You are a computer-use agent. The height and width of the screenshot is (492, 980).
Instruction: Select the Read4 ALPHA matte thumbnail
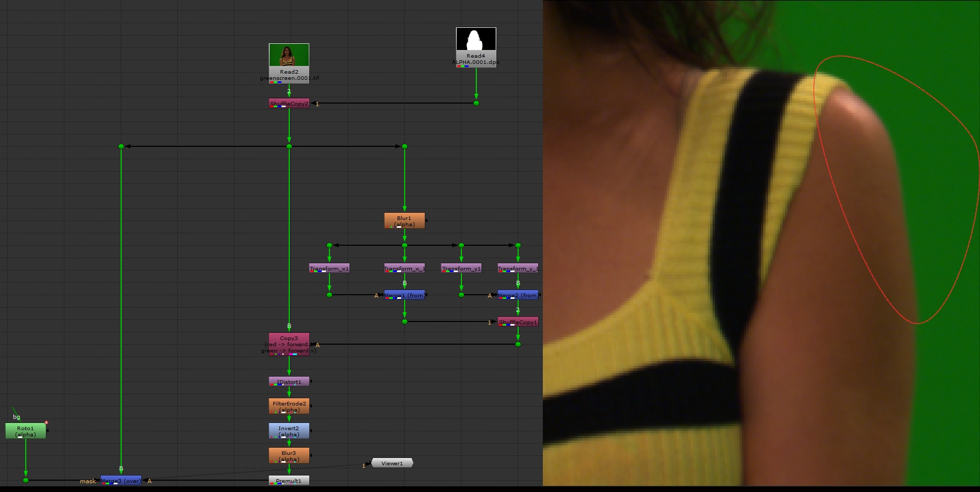click(476, 40)
